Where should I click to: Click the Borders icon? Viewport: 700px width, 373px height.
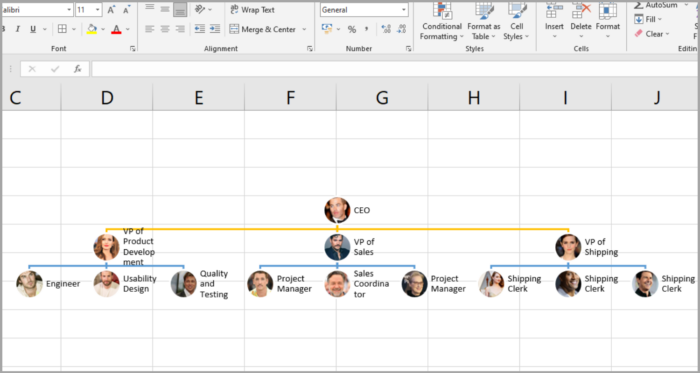pos(62,29)
